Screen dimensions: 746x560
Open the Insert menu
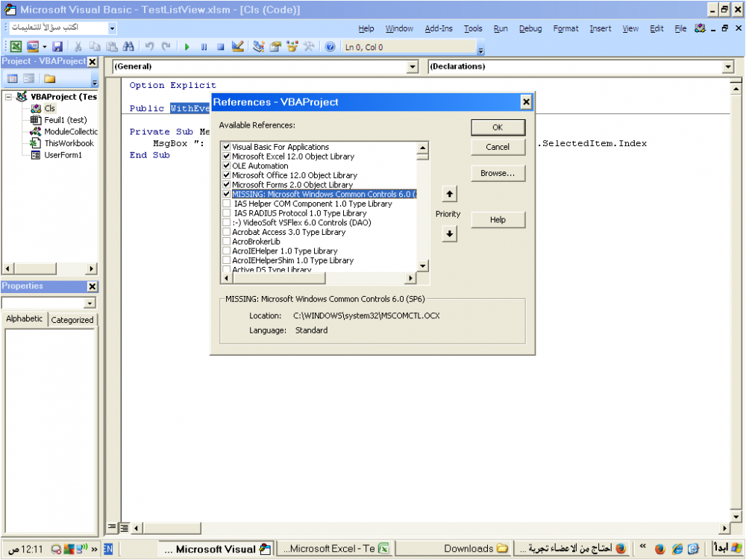[601, 28]
